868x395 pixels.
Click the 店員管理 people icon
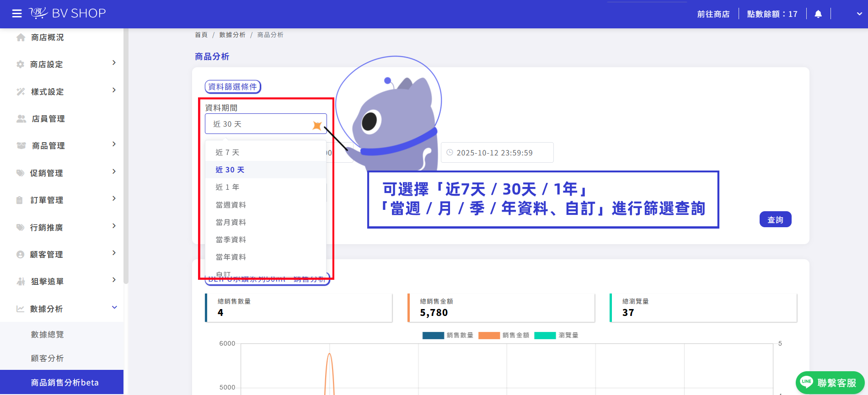[21, 119]
